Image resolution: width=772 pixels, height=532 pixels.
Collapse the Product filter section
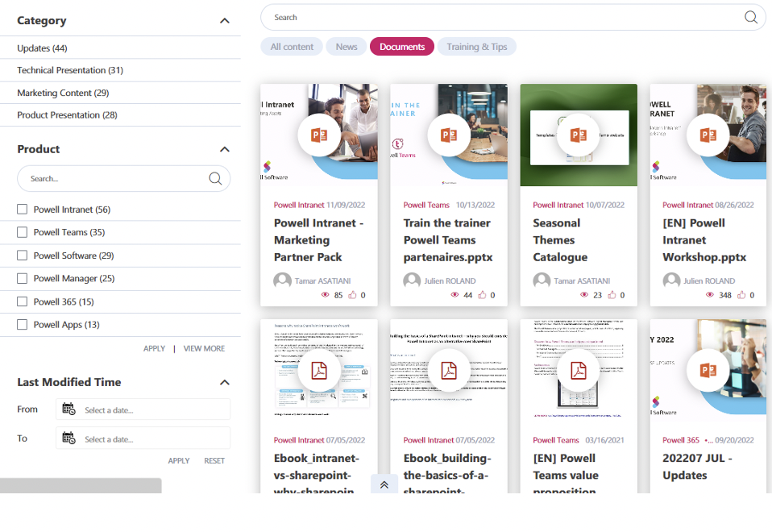225,148
